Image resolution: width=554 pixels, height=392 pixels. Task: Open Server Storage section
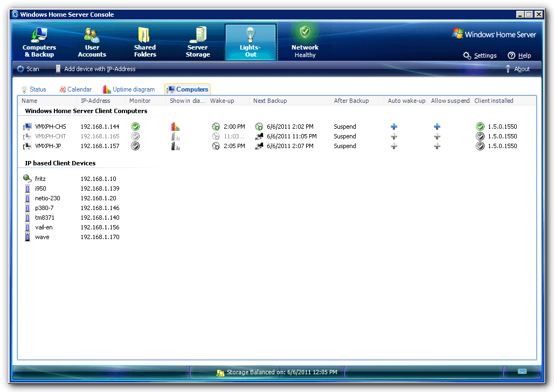[198, 42]
